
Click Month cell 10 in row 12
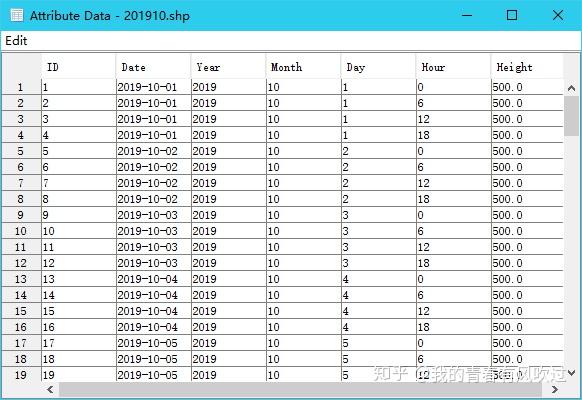pyautogui.click(x=304, y=263)
